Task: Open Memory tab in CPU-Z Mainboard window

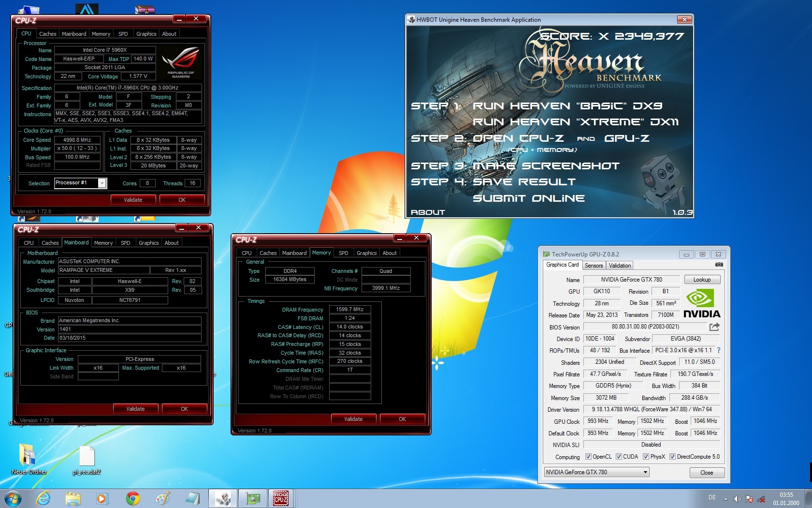Action: (103, 243)
